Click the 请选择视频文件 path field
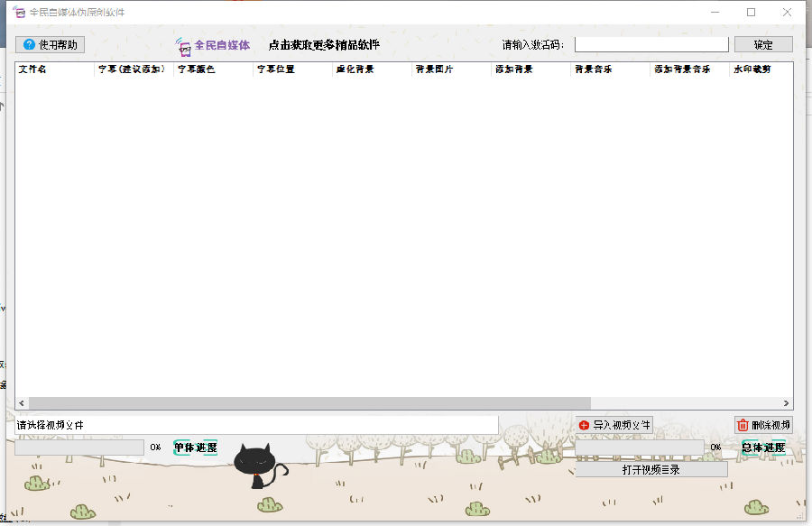812x526 pixels. pos(256,424)
